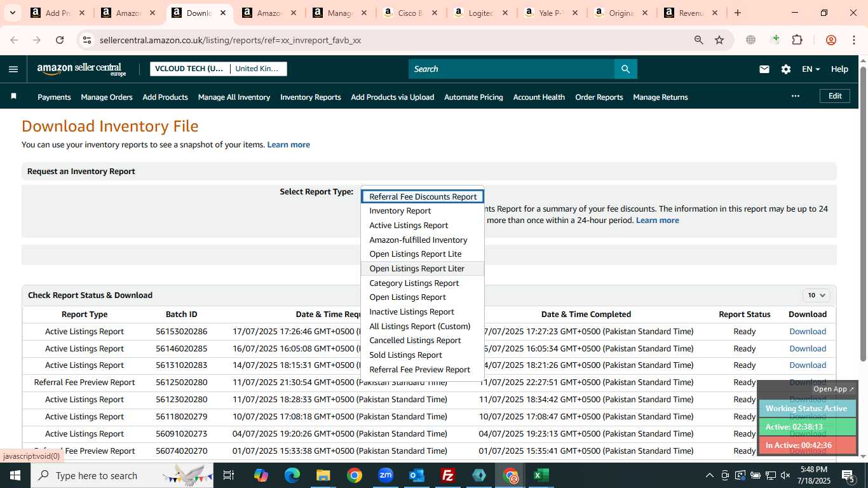Image resolution: width=868 pixels, height=488 pixels.
Task: Open the rows-per-page 10 dropdown
Action: (x=817, y=295)
